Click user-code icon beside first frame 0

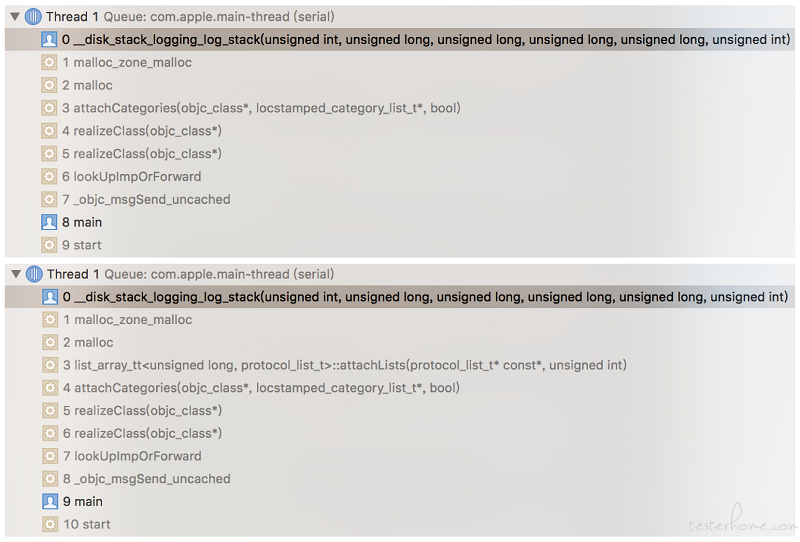coord(49,39)
